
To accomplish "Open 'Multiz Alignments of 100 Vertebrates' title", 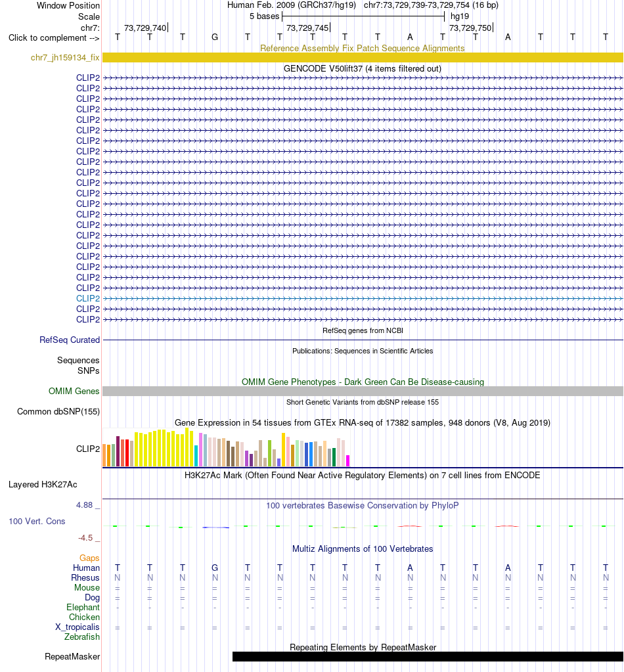I will pyautogui.click(x=363, y=549).
